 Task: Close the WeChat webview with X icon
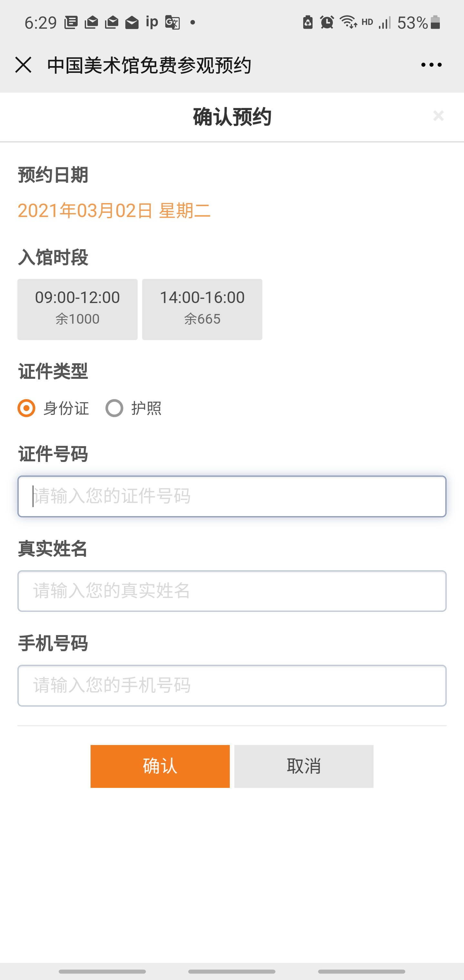(x=23, y=65)
